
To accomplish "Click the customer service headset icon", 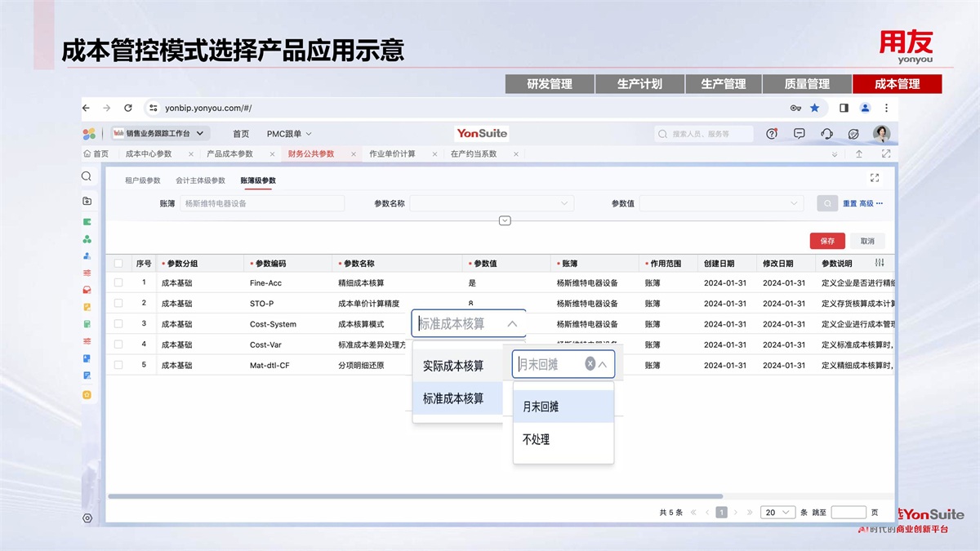I will coord(826,134).
